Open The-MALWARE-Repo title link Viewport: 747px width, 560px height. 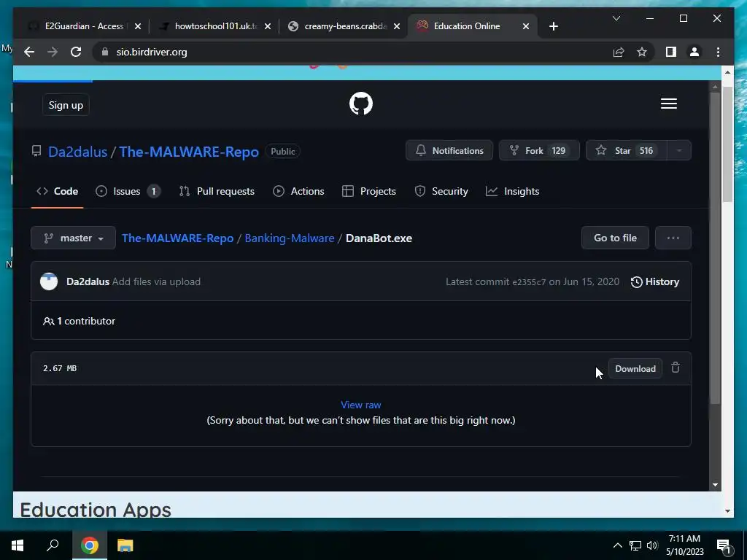click(x=189, y=152)
